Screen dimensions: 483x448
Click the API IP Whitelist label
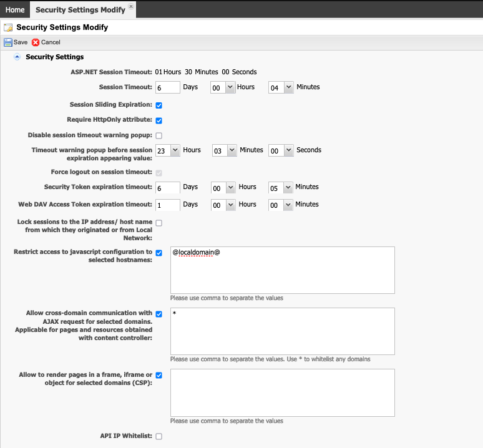(x=126, y=436)
